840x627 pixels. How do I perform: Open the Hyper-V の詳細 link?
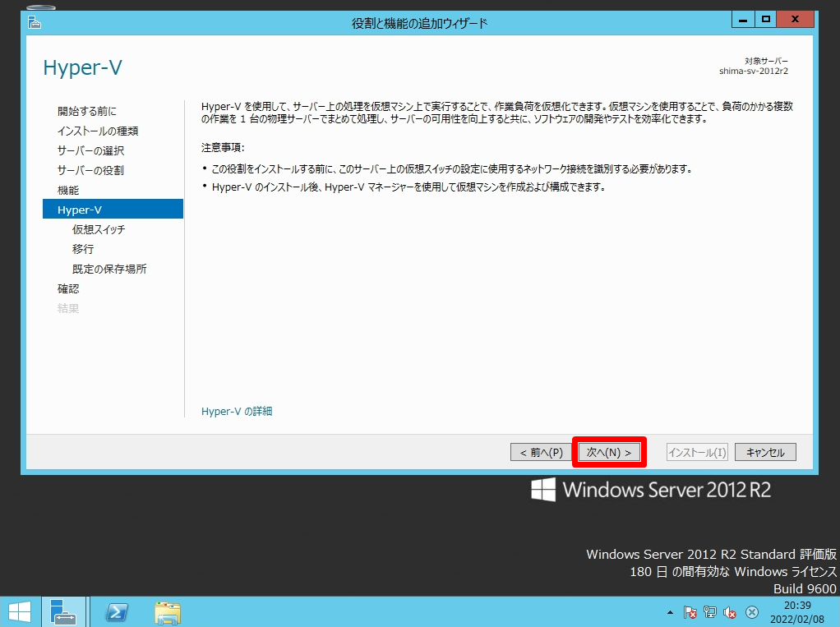[237, 411]
